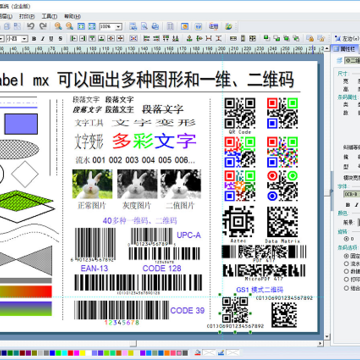Toggle bold text formatting

[34, 39]
